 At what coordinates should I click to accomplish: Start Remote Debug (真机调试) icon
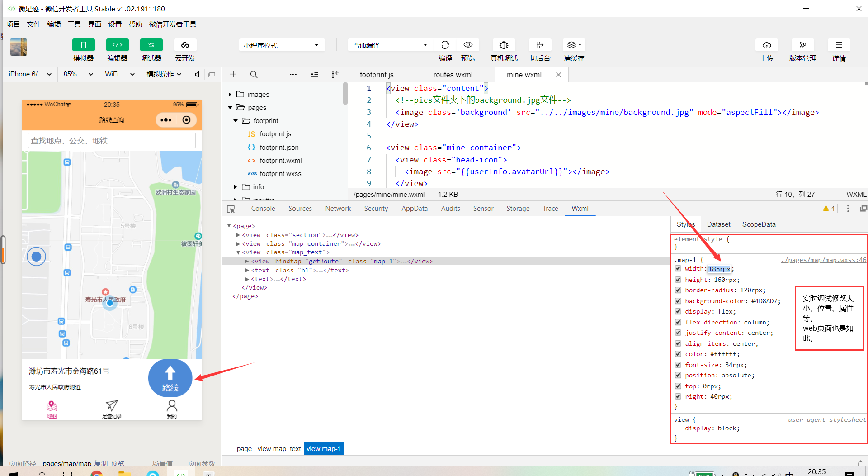click(504, 45)
